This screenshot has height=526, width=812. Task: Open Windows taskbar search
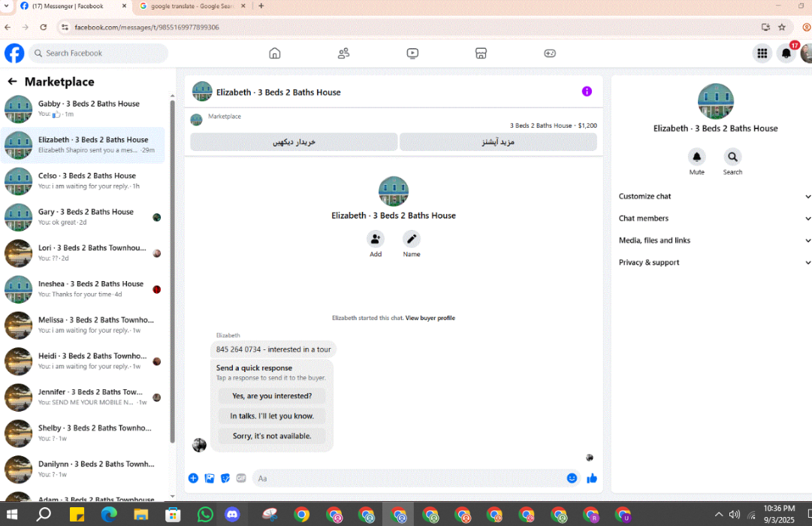44,515
